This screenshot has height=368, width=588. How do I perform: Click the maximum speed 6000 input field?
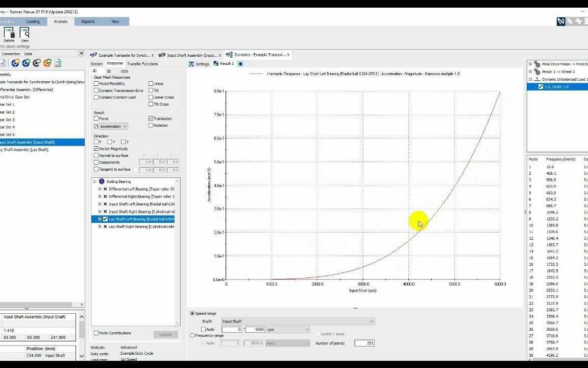(x=255, y=329)
